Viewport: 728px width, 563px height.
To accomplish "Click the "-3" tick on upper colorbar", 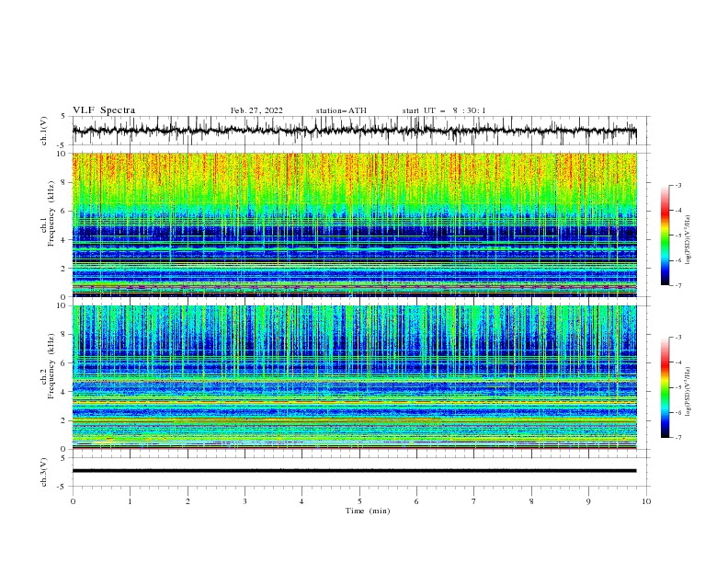I will (x=677, y=185).
